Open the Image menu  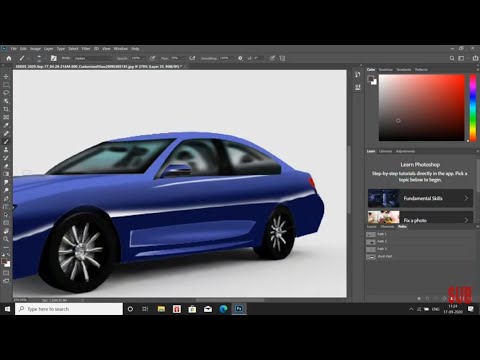[x=35, y=49]
